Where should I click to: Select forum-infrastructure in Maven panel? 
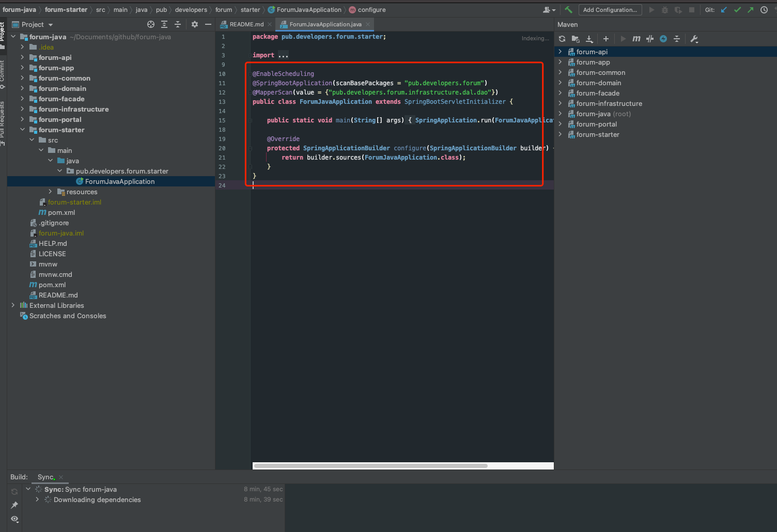[x=609, y=103]
